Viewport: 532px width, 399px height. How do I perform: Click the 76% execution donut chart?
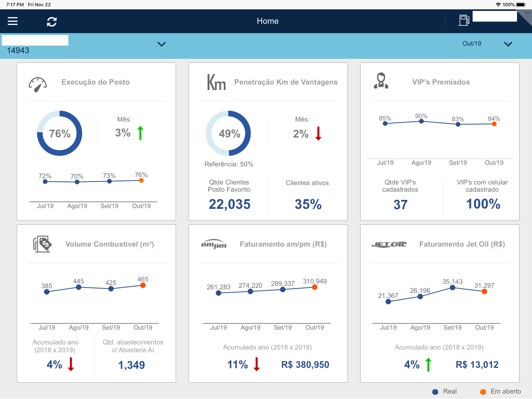(60, 133)
